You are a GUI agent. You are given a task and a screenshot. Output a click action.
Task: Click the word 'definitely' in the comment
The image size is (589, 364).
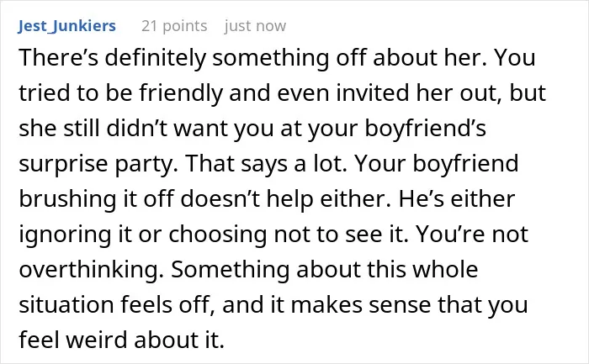pyautogui.click(x=155, y=58)
